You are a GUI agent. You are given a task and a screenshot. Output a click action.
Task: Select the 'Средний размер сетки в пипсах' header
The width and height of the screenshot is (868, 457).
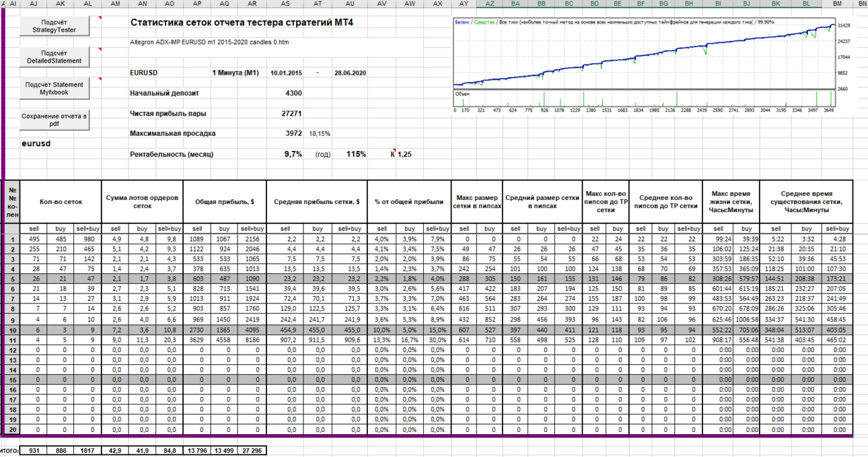pyautogui.click(x=542, y=201)
